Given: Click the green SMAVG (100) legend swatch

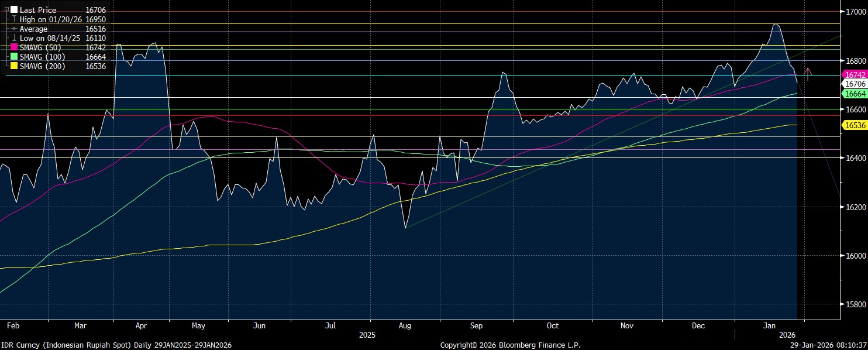Looking at the screenshot, I should 14,57.
